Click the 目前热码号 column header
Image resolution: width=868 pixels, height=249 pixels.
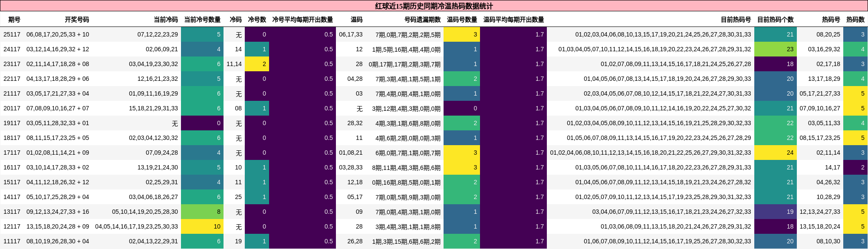[736, 20]
